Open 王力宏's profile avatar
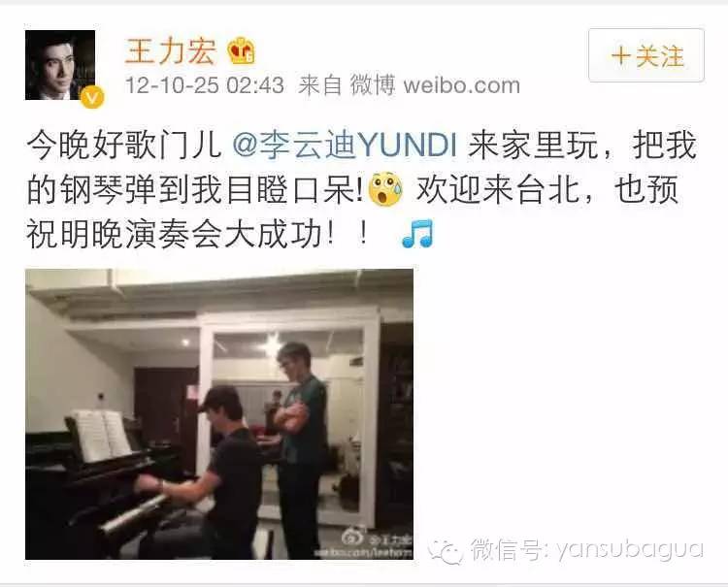The image size is (728, 587). tap(60, 65)
